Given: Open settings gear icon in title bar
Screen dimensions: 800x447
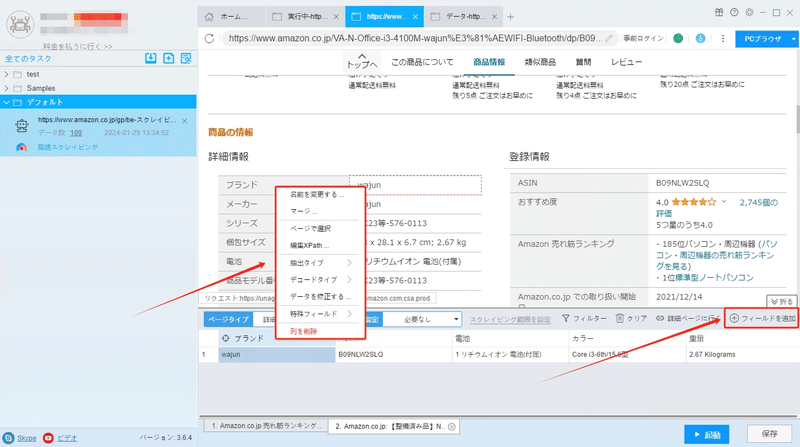Looking at the screenshot, I should 749,13.
